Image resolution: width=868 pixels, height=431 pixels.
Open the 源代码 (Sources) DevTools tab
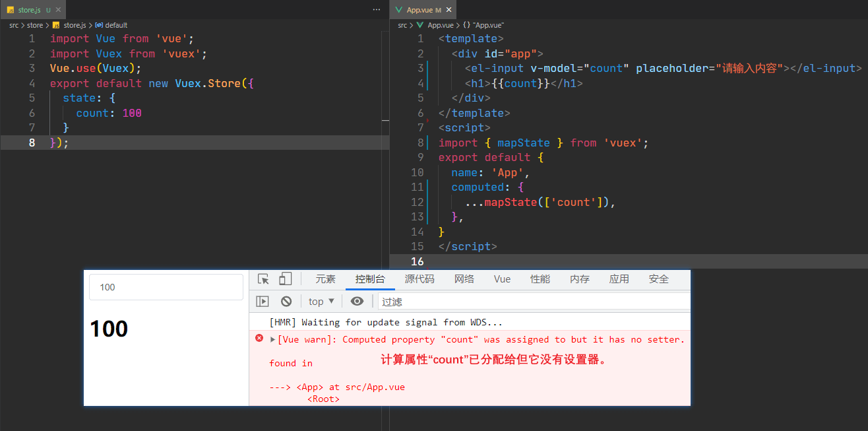[x=419, y=279]
